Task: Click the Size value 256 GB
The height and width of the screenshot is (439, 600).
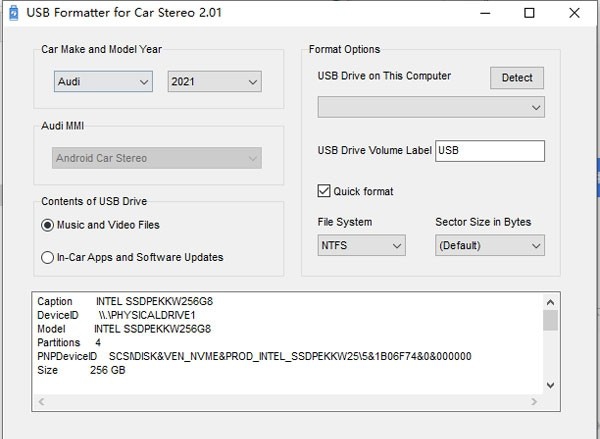Action: [x=108, y=370]
